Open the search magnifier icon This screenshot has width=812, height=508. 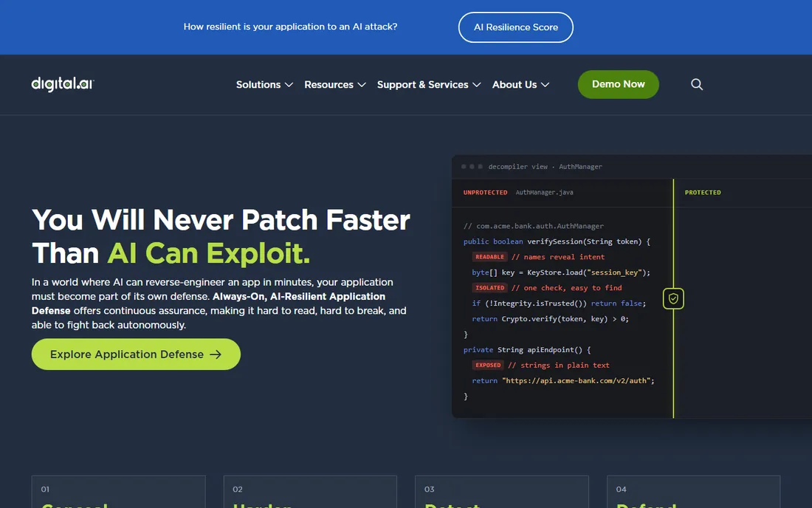[x=697, y=84]
